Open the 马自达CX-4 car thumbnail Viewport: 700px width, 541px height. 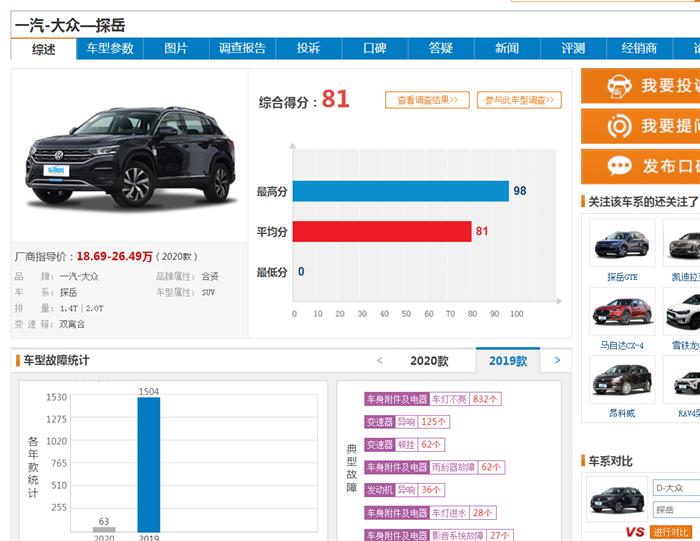tap(622, 312)
